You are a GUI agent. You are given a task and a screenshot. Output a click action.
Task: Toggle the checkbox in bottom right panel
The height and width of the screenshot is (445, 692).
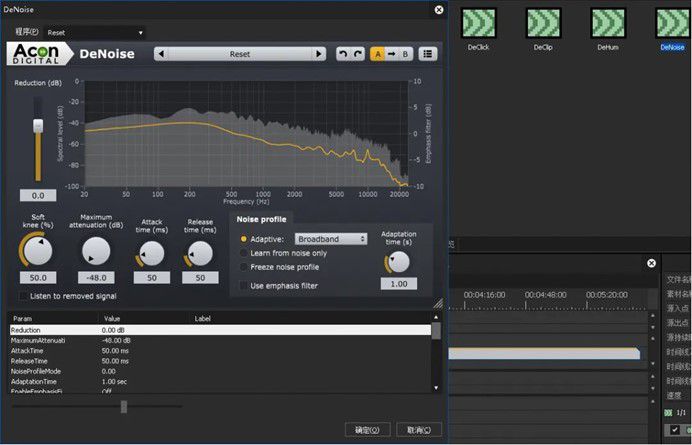[675, 430]
